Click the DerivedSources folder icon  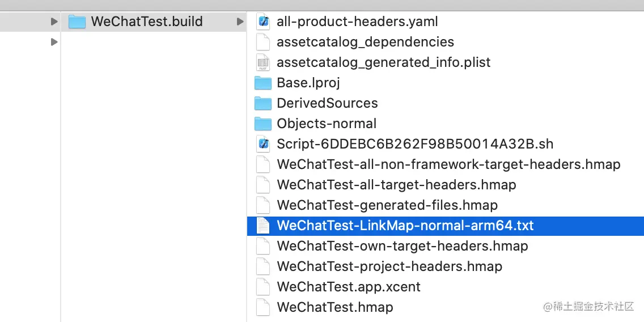point(263,103)
